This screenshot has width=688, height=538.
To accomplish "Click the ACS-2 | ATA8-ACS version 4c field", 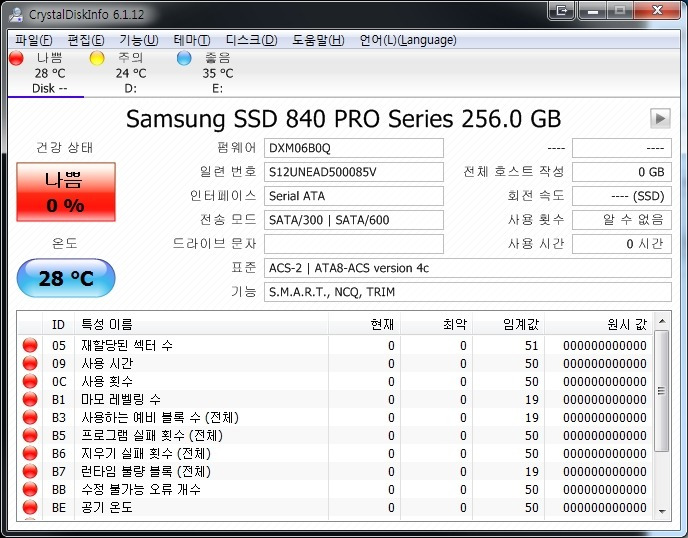I will 468,268.
